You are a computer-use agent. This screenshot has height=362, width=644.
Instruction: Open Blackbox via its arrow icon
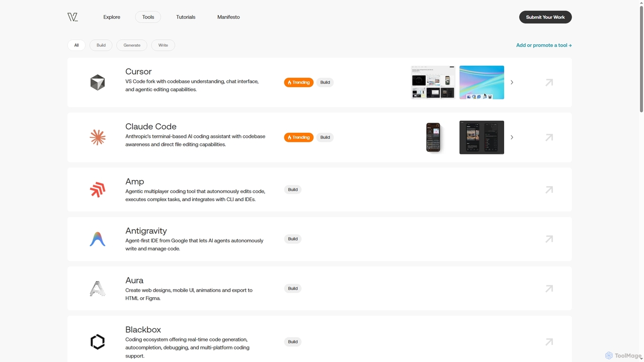pyautogui.click(x=549, y=342)
